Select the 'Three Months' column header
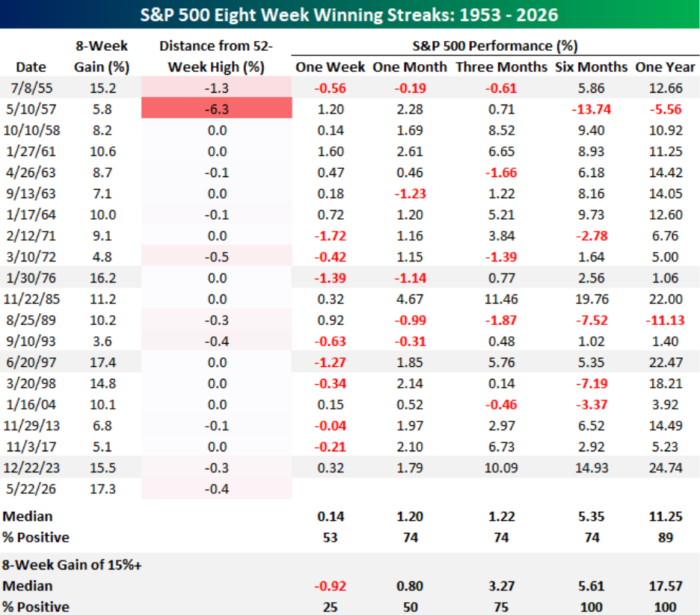The width and height of the screenshot is (700, 615). (x=501, y=67)
